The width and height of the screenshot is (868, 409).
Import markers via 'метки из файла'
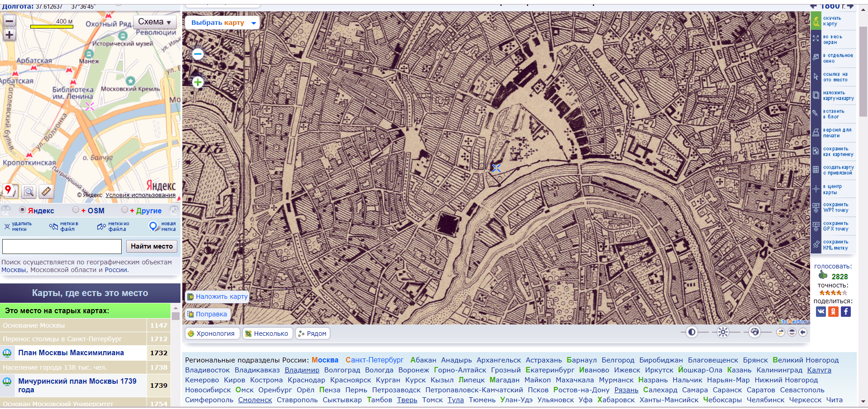pos(113,226)
